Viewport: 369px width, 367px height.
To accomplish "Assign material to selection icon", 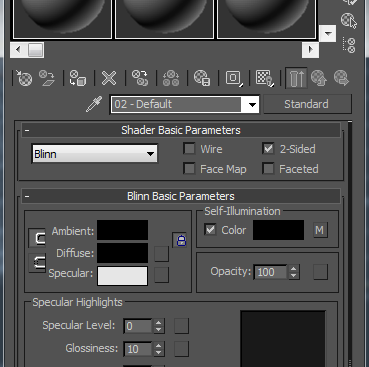I will click(78, 78).
